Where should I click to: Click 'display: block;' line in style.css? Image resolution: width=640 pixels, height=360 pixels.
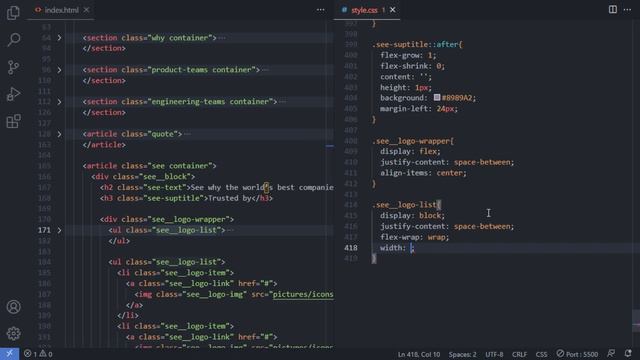[412, 216]
